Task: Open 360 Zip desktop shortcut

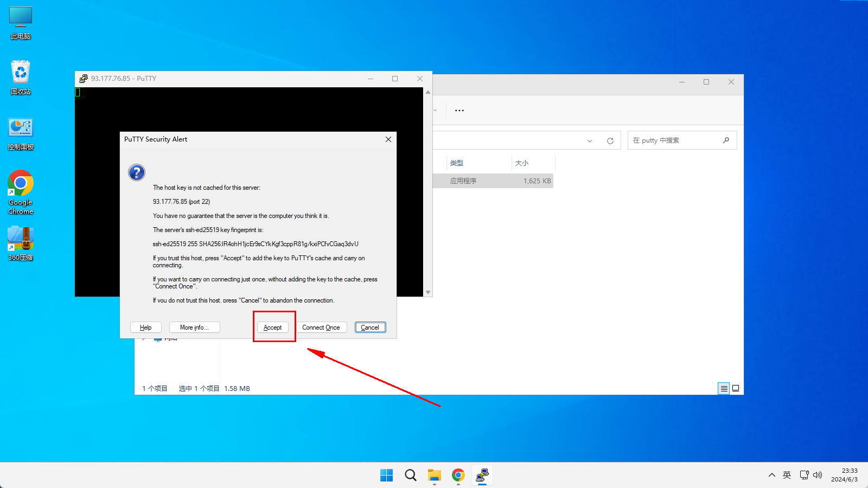Action: (x=21, y=244)
